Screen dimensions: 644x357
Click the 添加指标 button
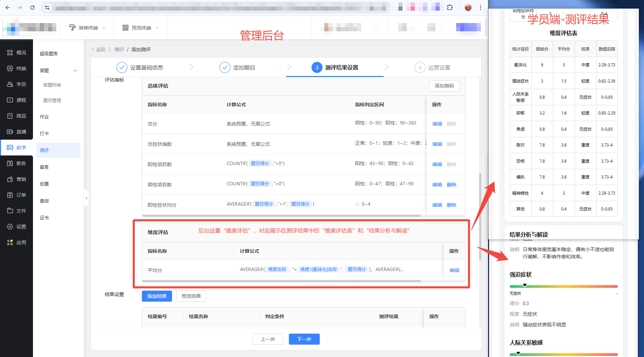point(444,86)
